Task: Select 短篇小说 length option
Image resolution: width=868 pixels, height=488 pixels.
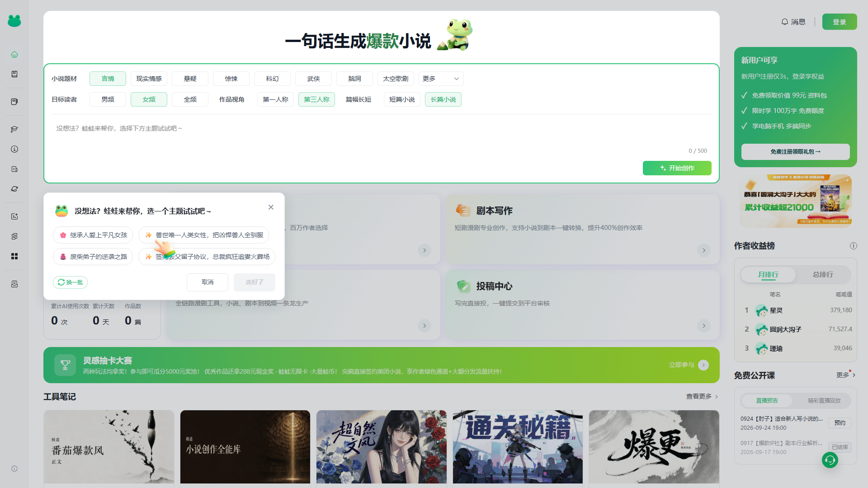Action: point(402,99)
